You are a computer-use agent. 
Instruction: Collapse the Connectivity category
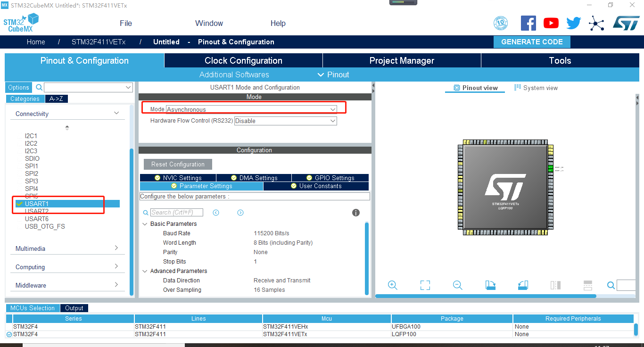tap(116, 113)
